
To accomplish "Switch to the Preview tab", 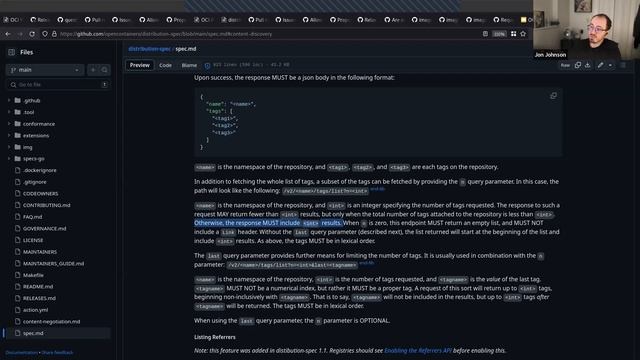I will click(140, 65).
